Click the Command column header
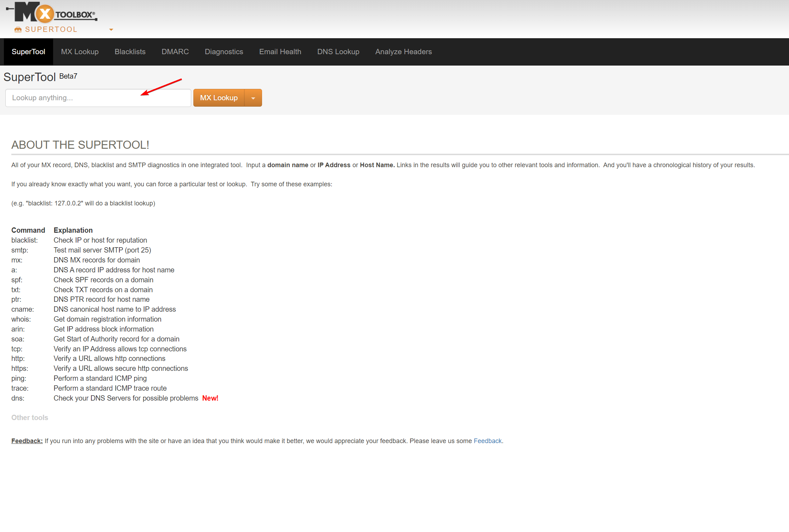 click(x=28, y=230)
